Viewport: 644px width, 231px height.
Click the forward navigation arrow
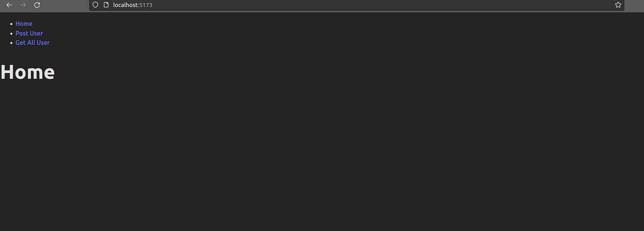pos(23,5)
